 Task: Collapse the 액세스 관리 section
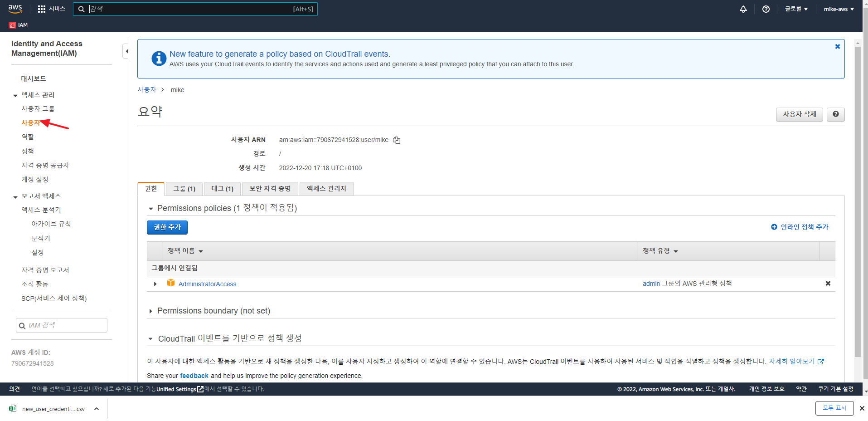(x=15, y=95)
